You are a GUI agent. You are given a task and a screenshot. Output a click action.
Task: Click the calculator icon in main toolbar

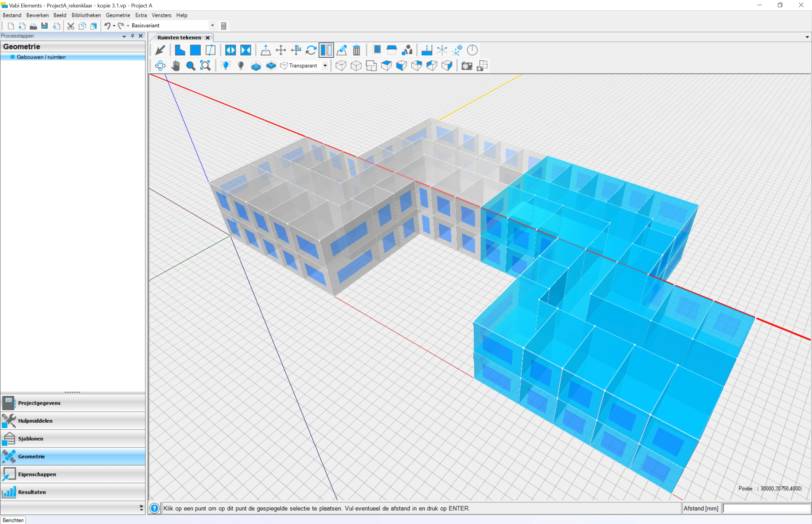[x=223, y=26]
